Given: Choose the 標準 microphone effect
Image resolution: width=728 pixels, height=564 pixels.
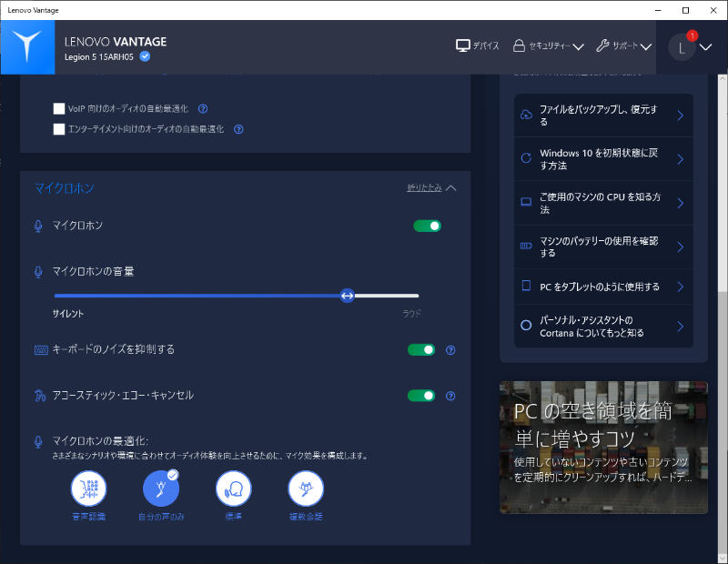Looking at the screenshot, I should (x=233, y=488).
